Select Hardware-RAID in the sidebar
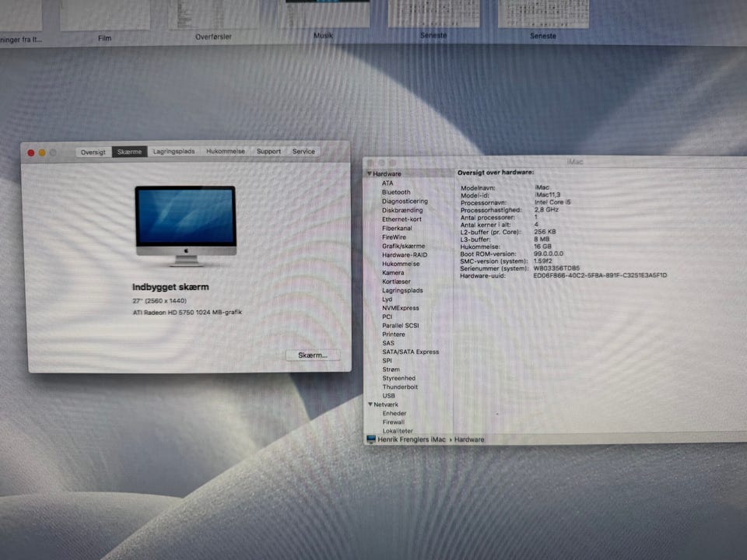Screen dimensions: 747x560 point(405,255)
